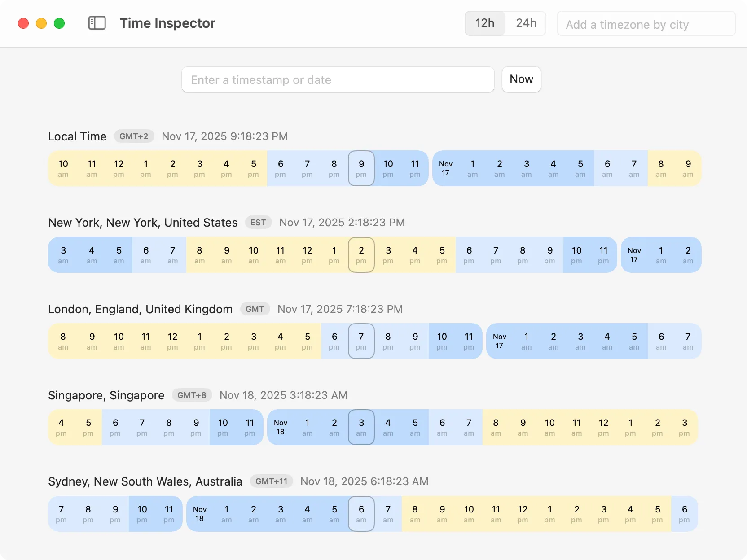Image resolution: width=747 pixels, height=560 pixels.
Task: Click the EST badge for New York
Action: click(x=258, y=223)
